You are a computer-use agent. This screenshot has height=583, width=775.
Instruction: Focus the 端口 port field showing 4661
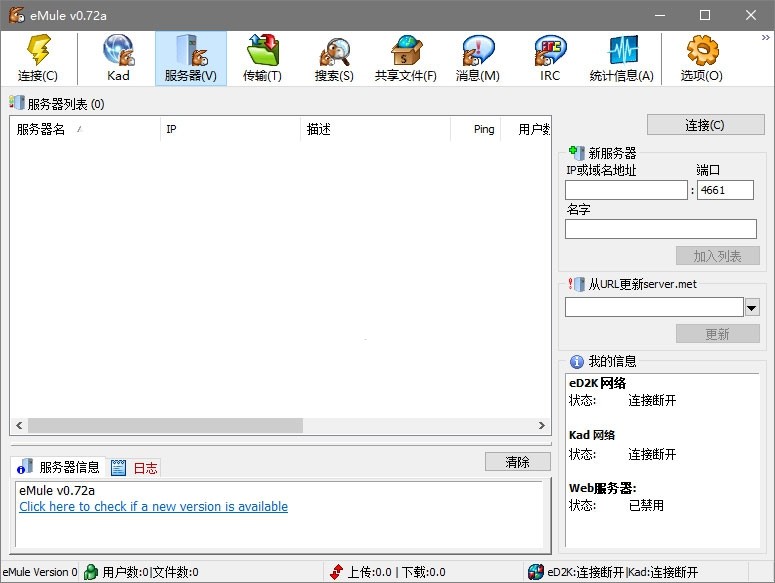pyautogui.click(x=725, y=190)
